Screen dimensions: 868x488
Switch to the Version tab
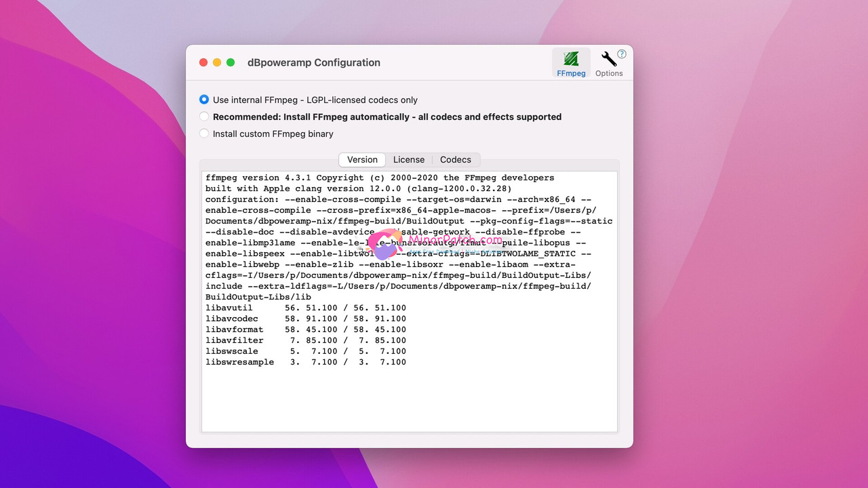coord(362,160)
